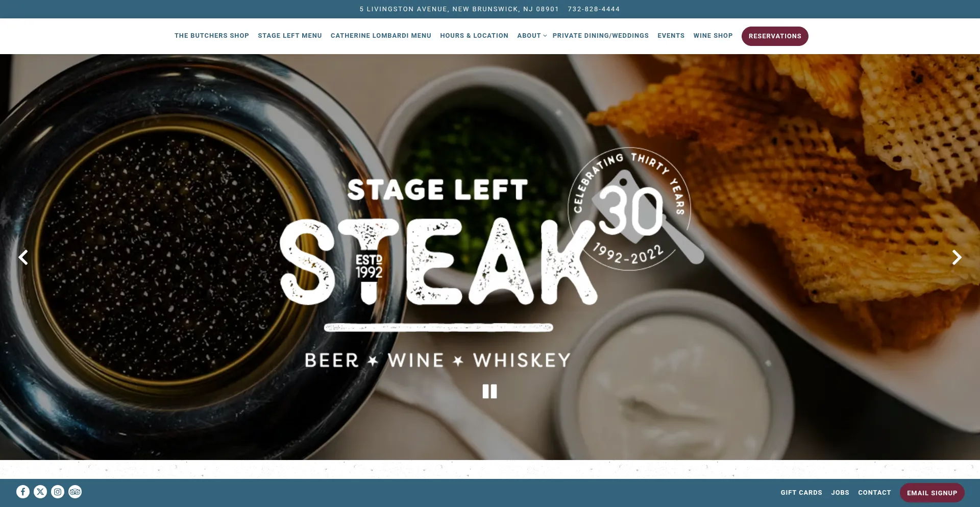Click the Reservations button
The height and width of the screenshot is (507, 980).
pos(775,36)
